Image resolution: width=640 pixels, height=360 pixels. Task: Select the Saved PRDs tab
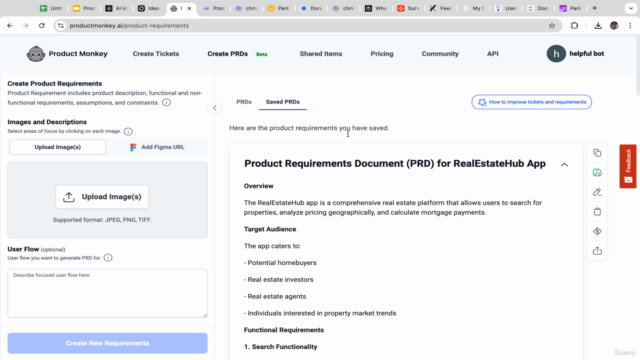[282, 102]
